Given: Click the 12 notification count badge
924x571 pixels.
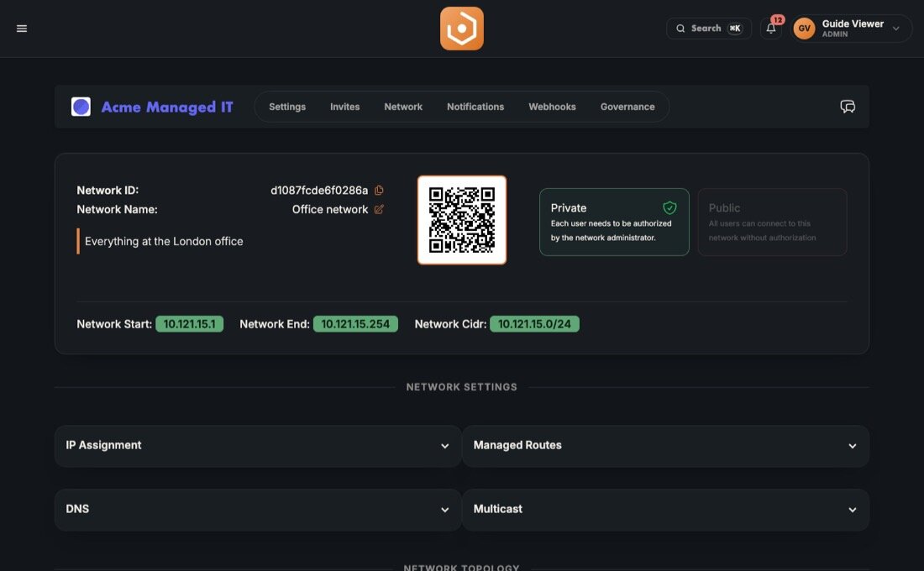Looking at the screenshot, I should (x=778, y=20).
